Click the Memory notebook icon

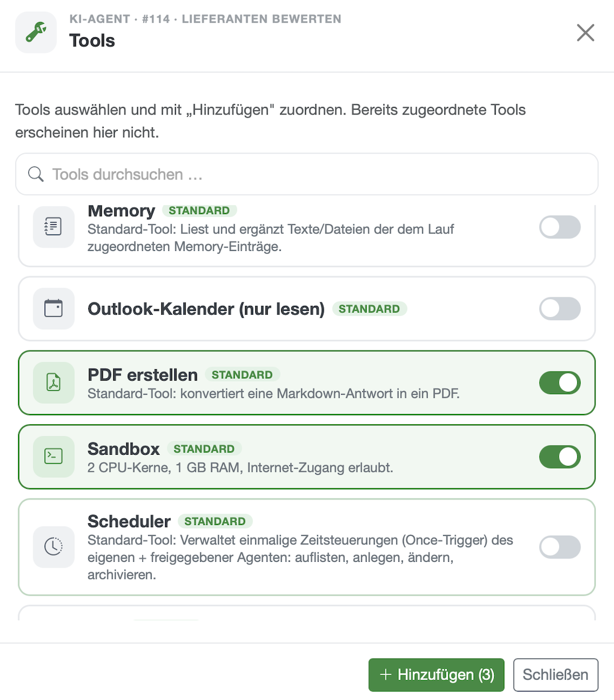tap(54, 227)
